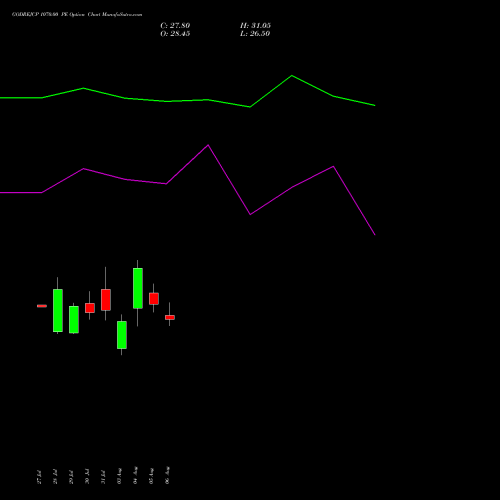Select the 27 Jul date label
The height and width of the screenshot is (500, 500).
[x=39, y=477]
